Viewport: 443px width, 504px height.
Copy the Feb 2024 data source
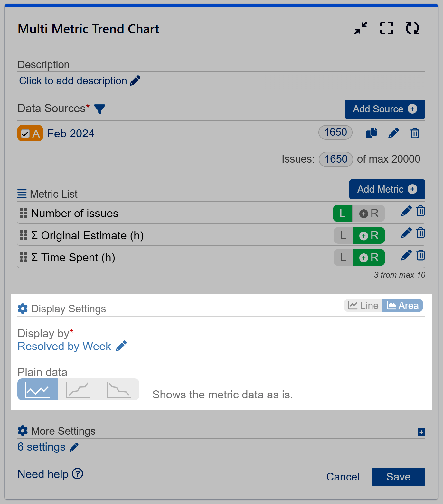tap(372, 133)
